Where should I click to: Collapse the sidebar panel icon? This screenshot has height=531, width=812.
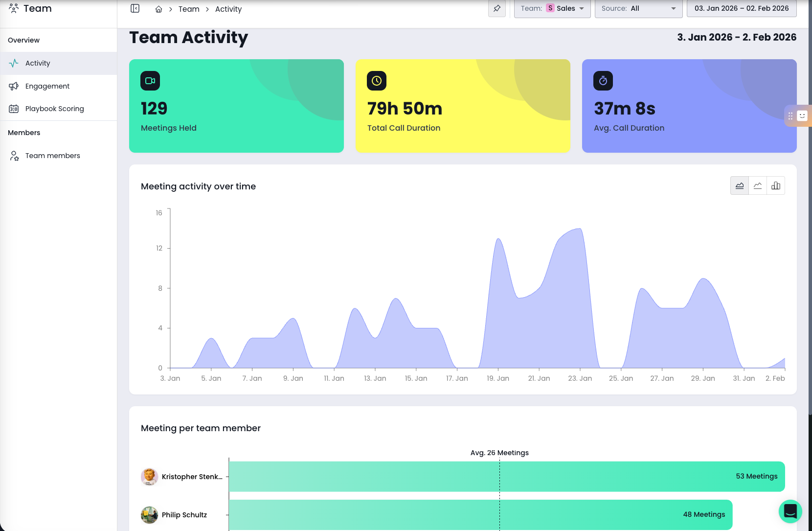[x=135, y=9]
